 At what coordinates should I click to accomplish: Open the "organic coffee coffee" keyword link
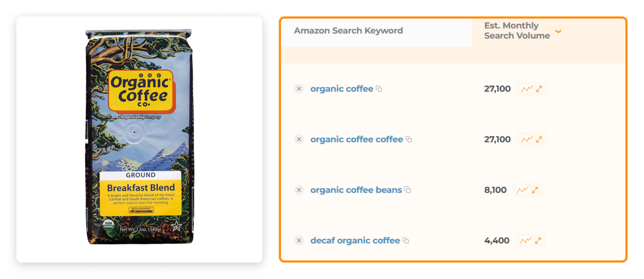pos(356,139)
